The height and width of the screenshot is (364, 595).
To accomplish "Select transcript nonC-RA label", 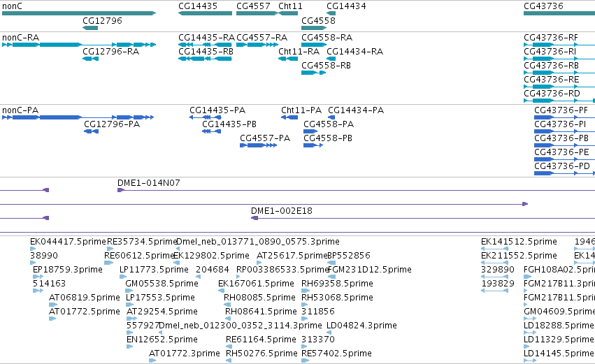I will 20,38.
